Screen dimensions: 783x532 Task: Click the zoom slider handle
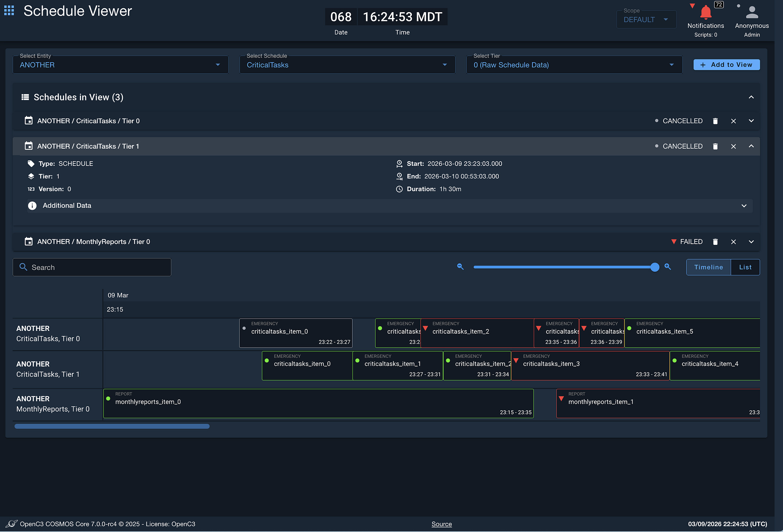click(x=655, y=267)
